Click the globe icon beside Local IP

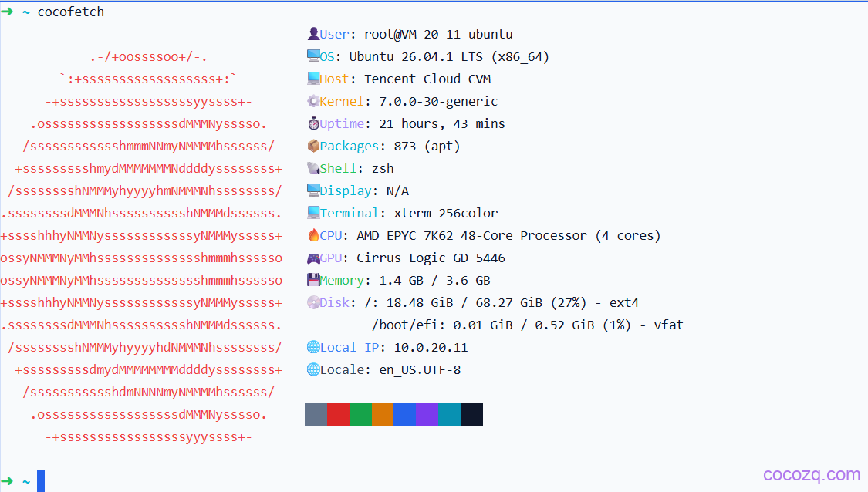313,347
